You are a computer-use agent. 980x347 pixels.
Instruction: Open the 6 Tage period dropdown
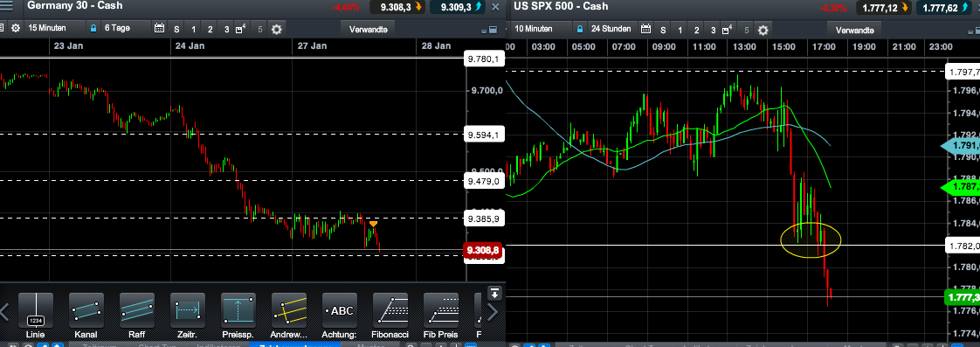coord(127,29)
